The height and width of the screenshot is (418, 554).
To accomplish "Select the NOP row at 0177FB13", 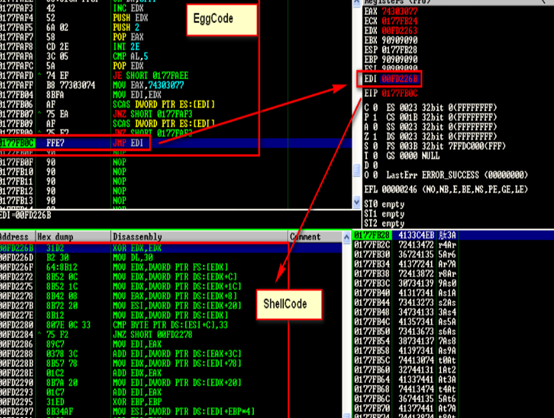I will pos(176,201).
